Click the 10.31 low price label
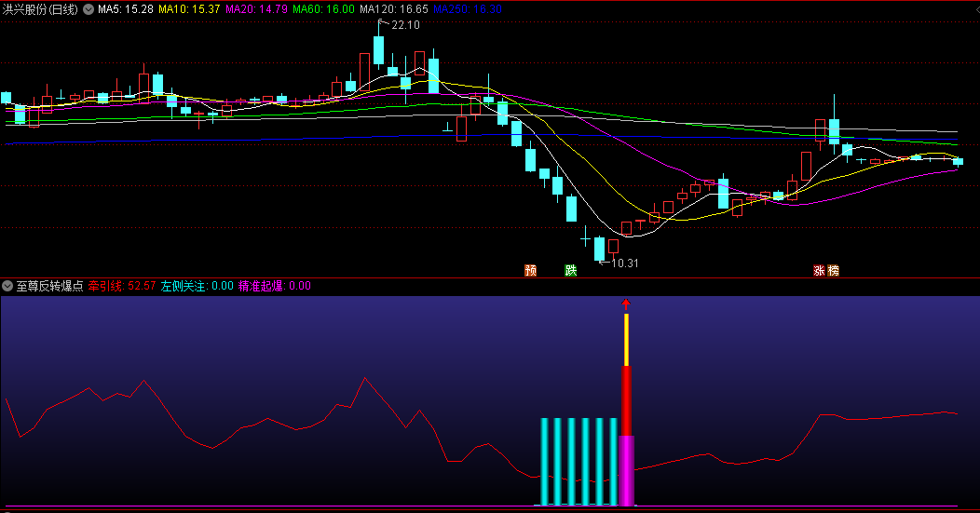Screen dimensions: 980x513 [x=624, y=263]
